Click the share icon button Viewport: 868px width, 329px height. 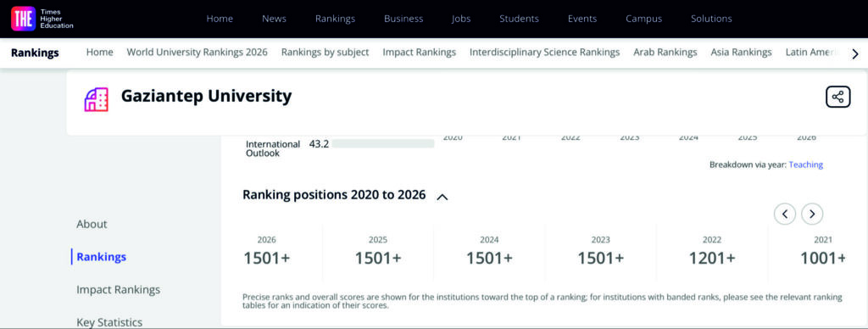pyautogui.click(x=837, y=97)
